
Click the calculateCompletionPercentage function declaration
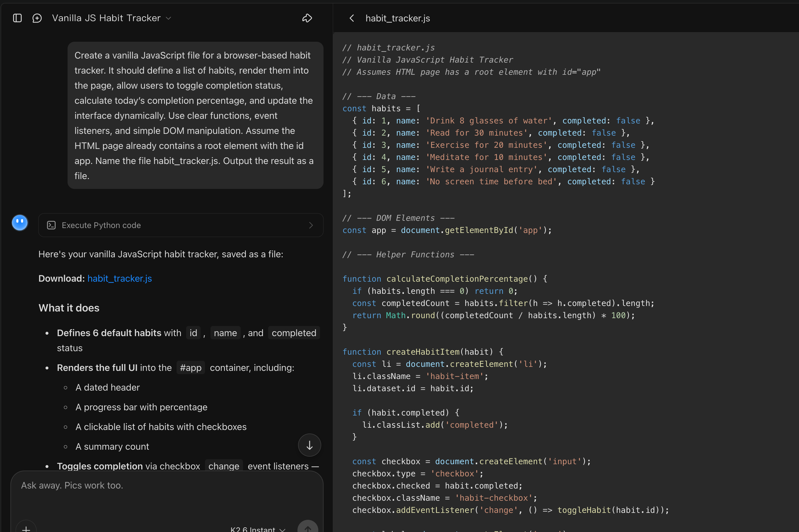[x=445, y=278]
